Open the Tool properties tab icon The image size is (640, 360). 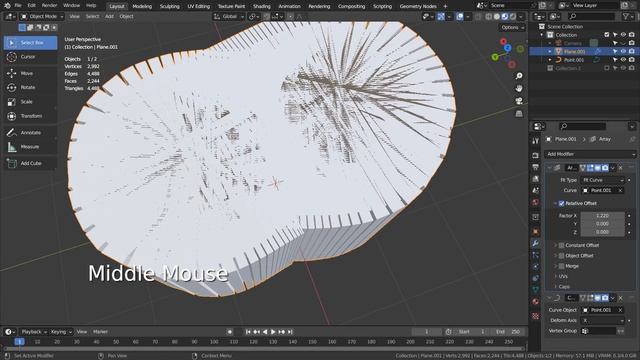click(x=536, y=141)
